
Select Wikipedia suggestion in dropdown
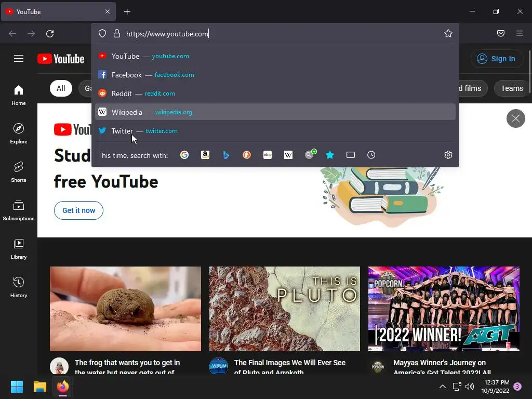tap(275, 112)
